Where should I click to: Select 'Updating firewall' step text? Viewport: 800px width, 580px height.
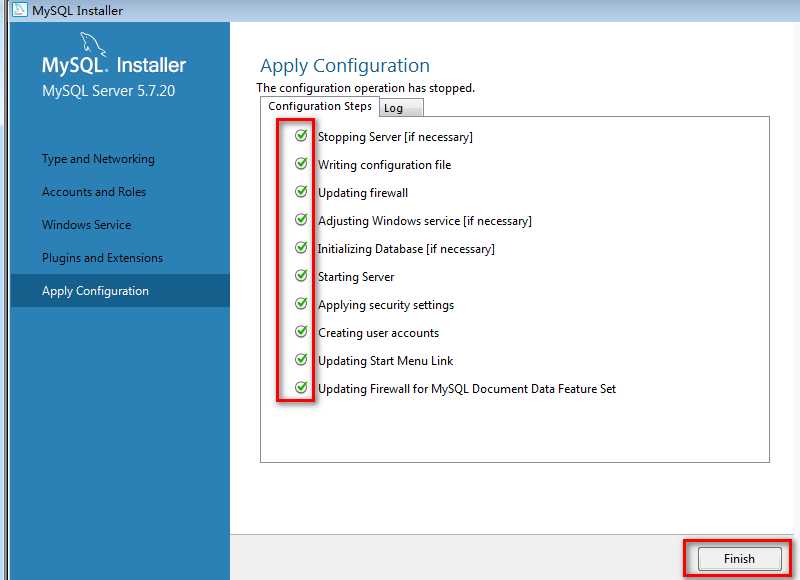pos(363,193)
